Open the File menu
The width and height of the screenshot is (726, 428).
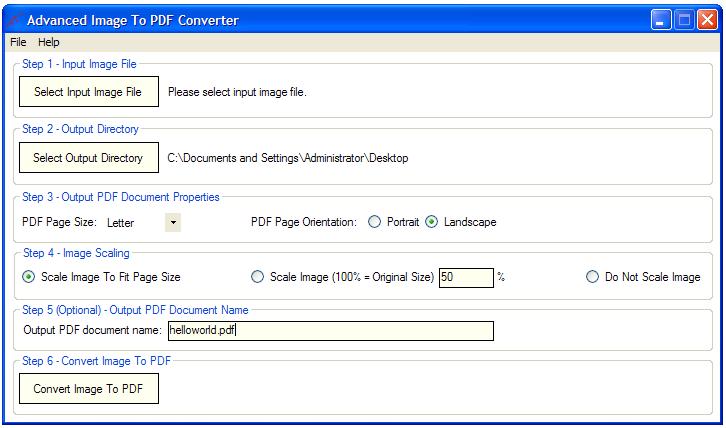pyautogui.click(x=18, y=42)
